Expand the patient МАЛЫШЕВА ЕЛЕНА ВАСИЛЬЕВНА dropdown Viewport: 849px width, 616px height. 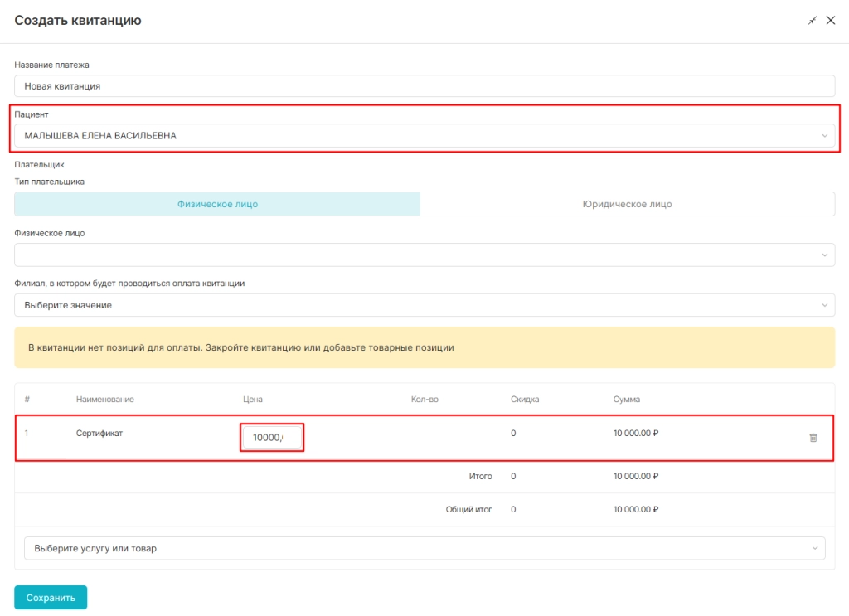[x=424, y=136]
